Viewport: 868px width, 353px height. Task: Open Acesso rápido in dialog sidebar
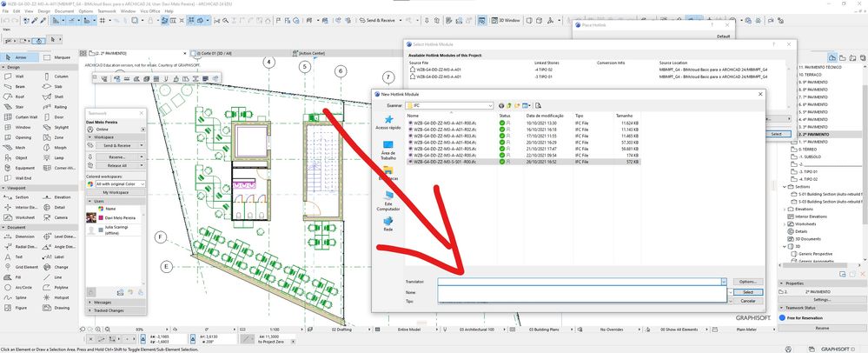(388, 123)
